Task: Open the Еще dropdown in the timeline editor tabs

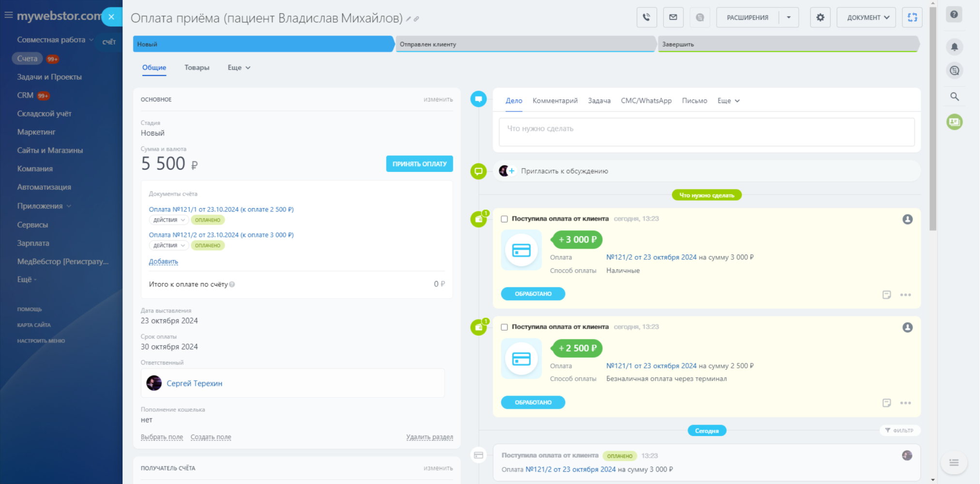Action: [x=728, y=101]
